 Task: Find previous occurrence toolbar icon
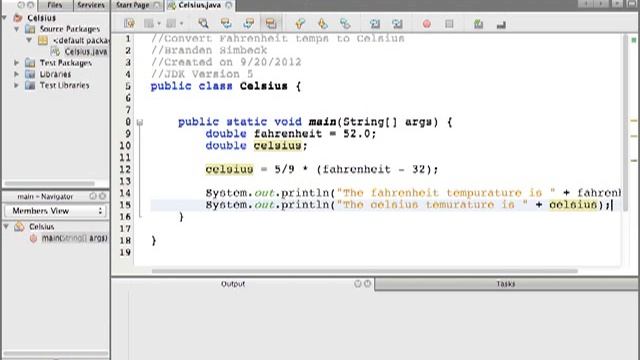point(226,24)
